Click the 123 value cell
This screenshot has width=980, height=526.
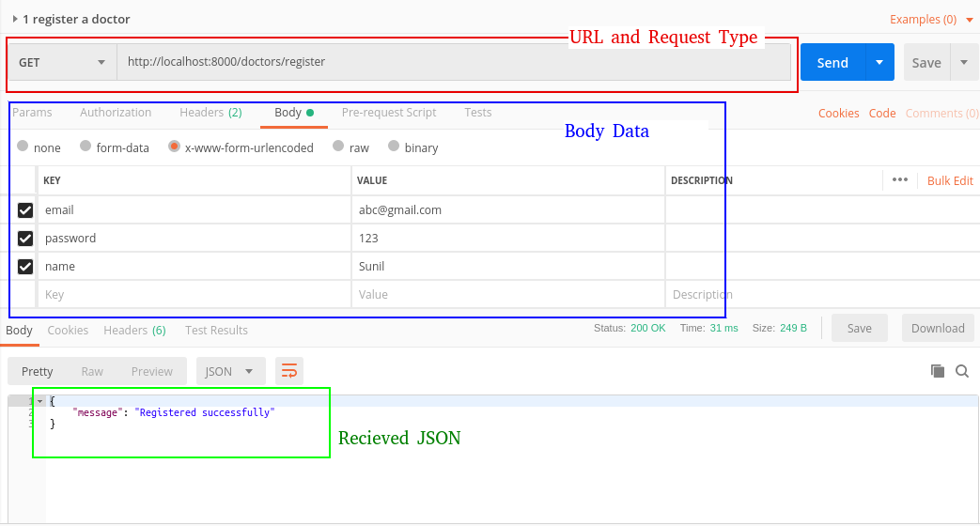[508, 238]
